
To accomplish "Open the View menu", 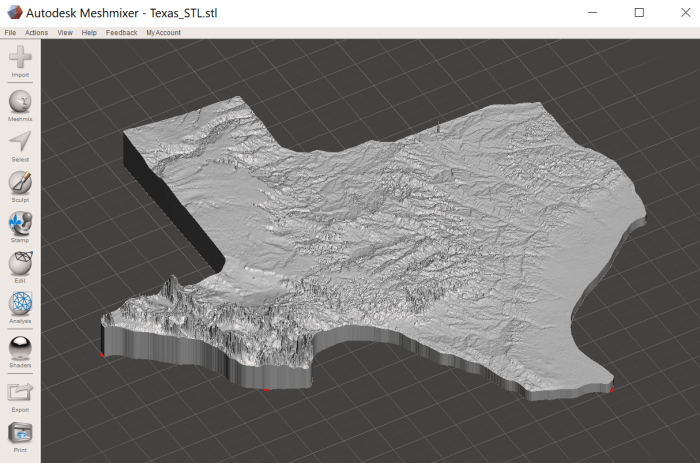I will tap(65, 33).
